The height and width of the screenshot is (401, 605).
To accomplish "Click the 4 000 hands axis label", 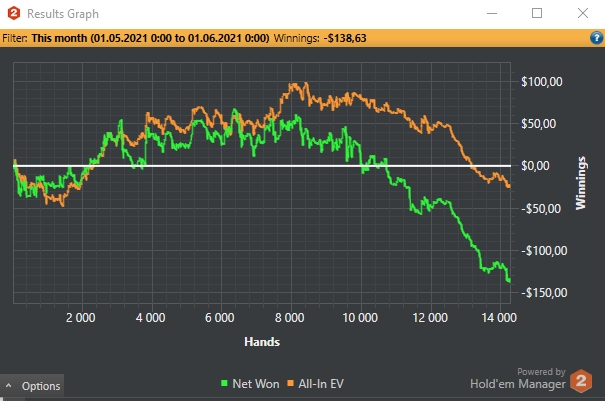I will point(150,318).
